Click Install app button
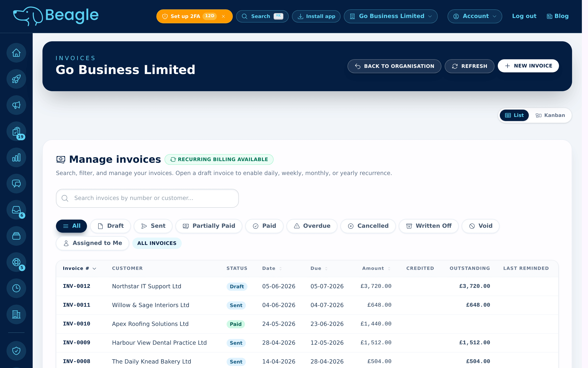 (316, 16)
